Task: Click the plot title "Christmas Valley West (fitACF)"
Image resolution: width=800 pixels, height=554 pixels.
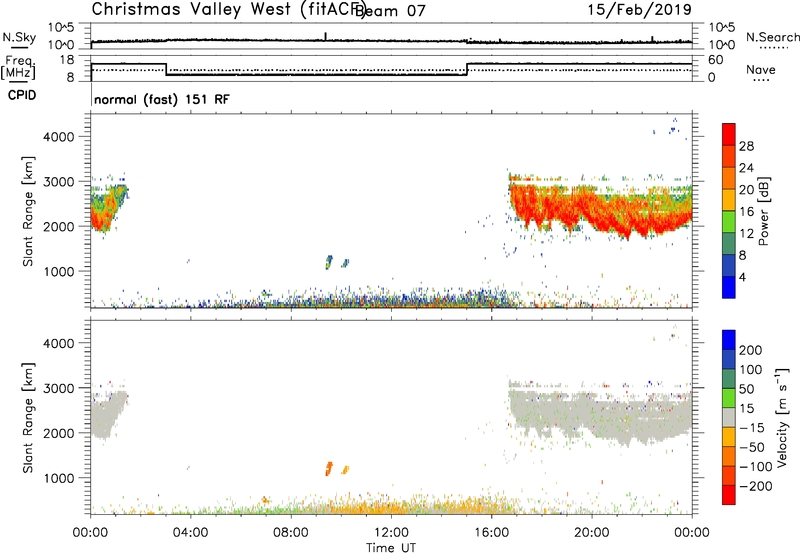Action: coord(228,9)
